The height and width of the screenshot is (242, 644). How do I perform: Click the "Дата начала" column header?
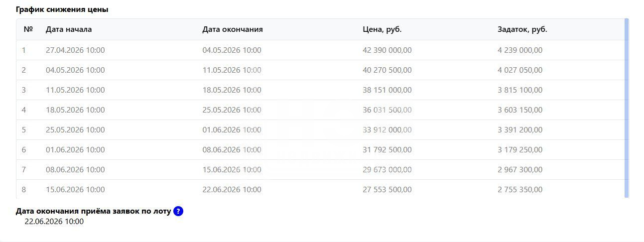(69, 29)
